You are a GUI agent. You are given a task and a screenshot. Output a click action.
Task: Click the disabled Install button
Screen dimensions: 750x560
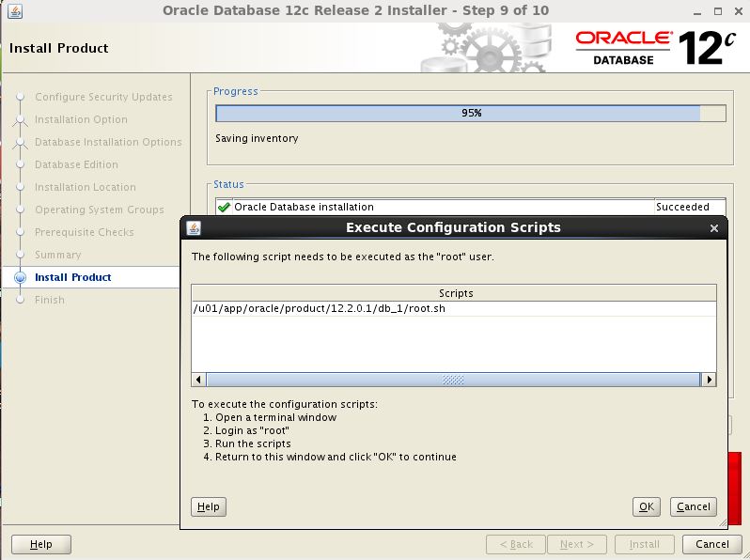[645, 544]
